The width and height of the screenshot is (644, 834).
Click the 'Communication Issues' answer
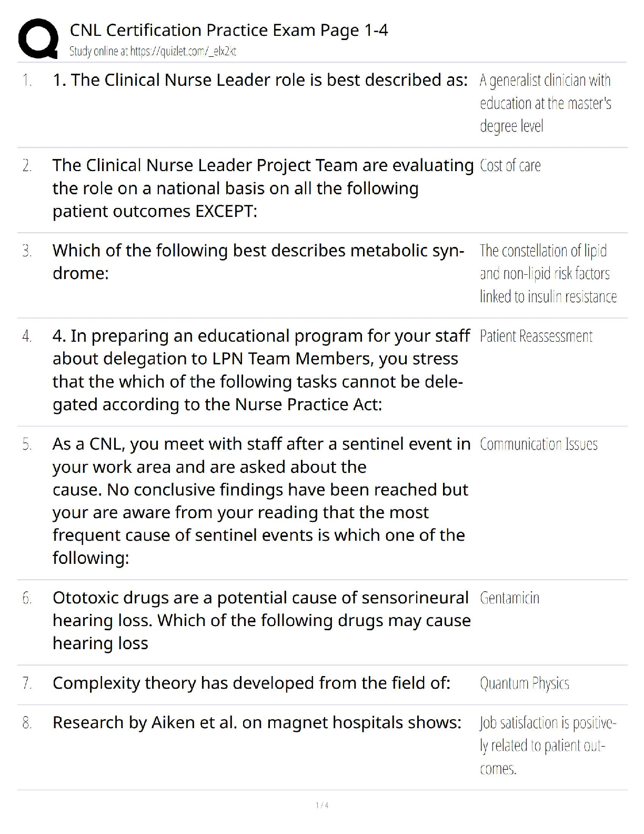[538, 444]
